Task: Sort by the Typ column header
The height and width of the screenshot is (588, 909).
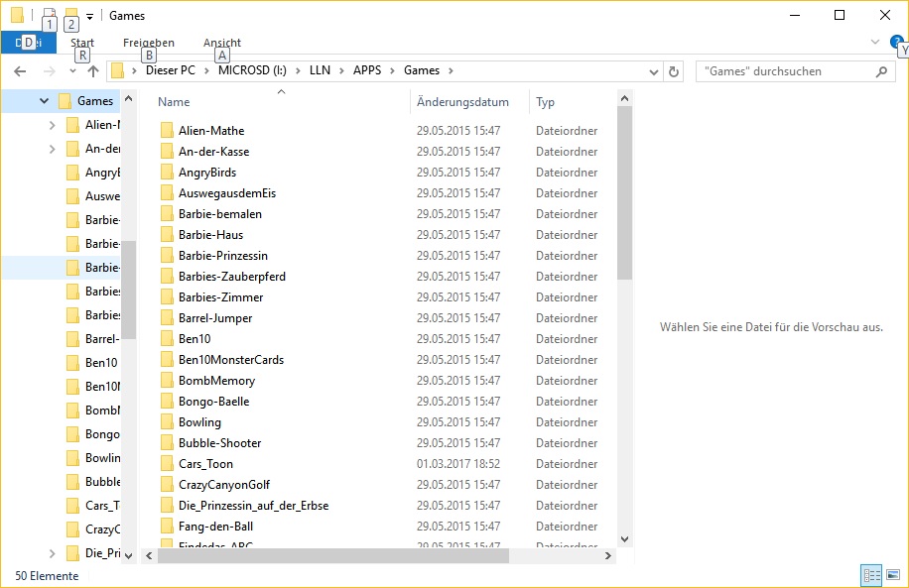Action: point(545,102)
